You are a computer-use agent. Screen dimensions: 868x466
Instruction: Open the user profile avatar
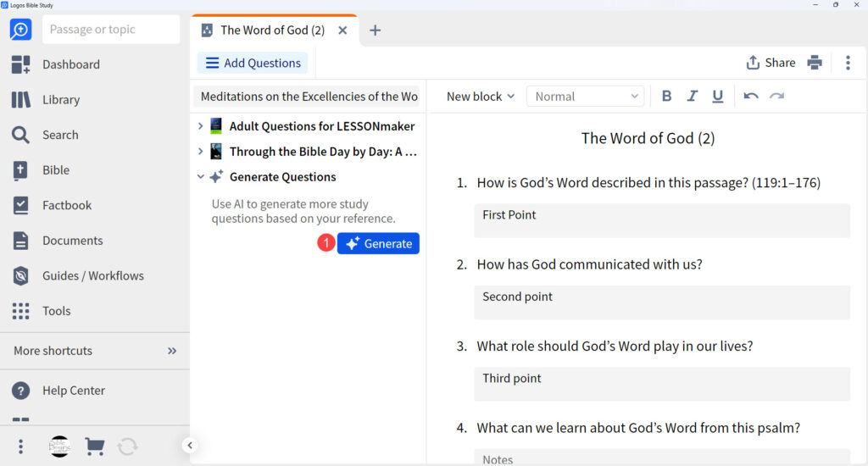(x=59, y=446)
